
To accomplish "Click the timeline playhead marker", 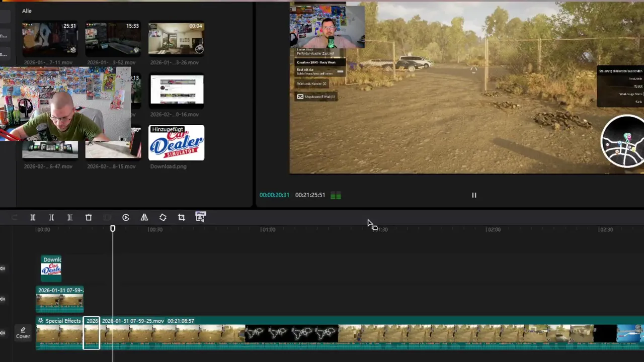I will click(113, 229).
